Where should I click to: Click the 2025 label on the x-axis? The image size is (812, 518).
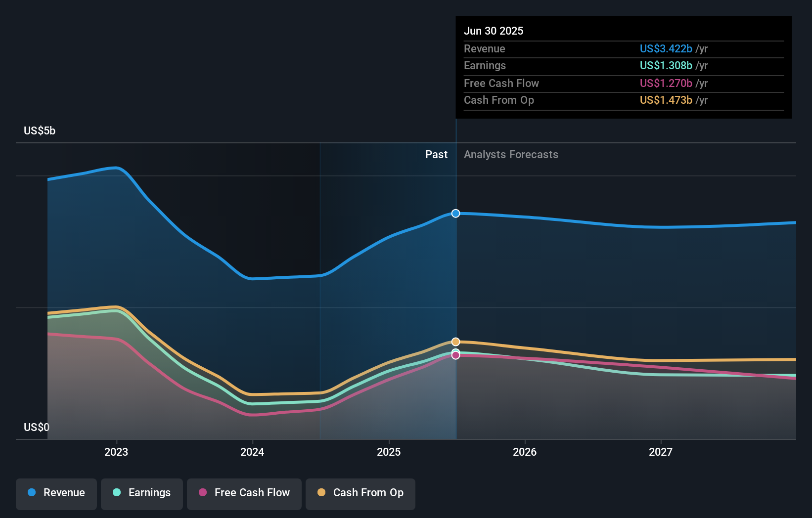coord(389,451)
